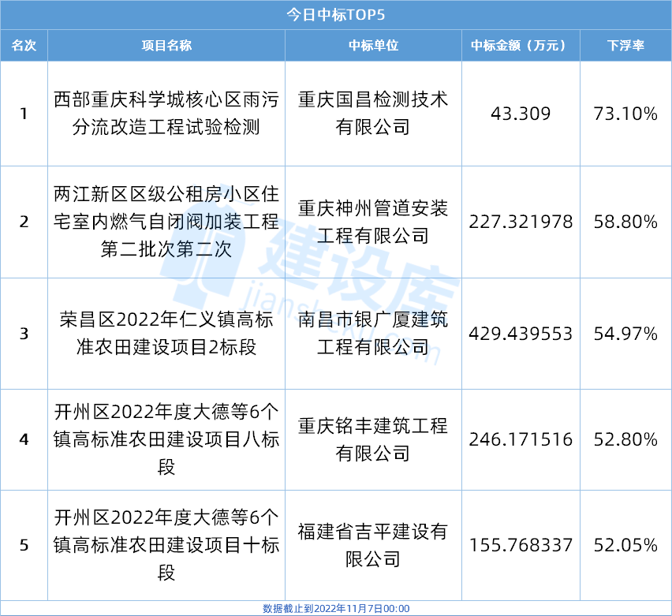Click the 中标金额（万元） column header
Image resolution: width=672 pixels, height=616 pixels.
pos(521,45)
